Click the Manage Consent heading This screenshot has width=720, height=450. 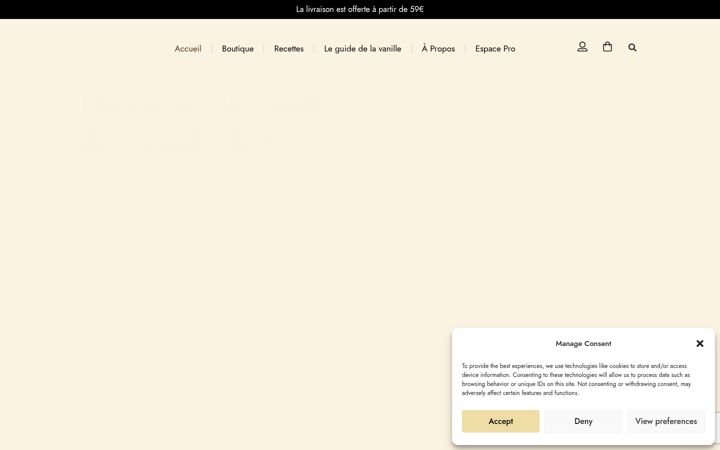[x=583, y=343]
